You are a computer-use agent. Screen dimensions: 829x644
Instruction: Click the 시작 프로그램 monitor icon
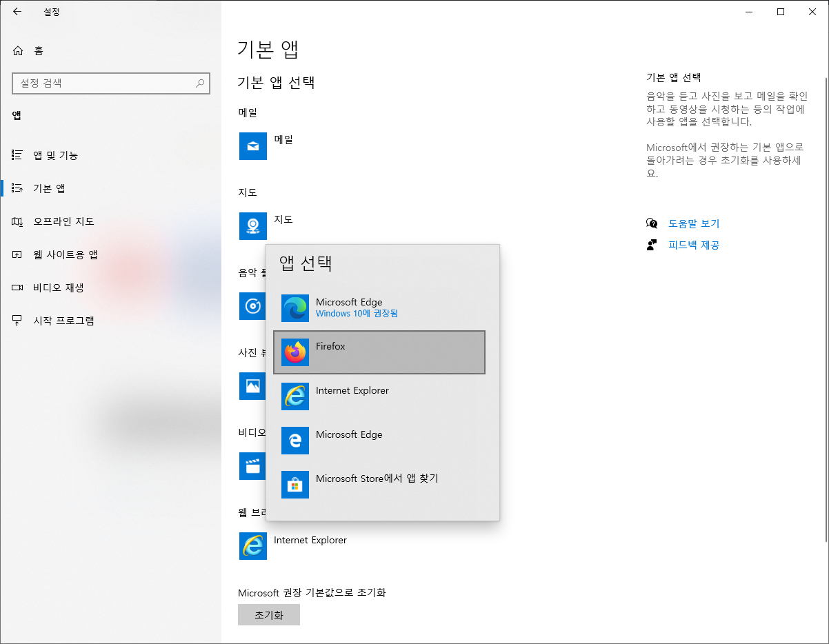point(17,321)
